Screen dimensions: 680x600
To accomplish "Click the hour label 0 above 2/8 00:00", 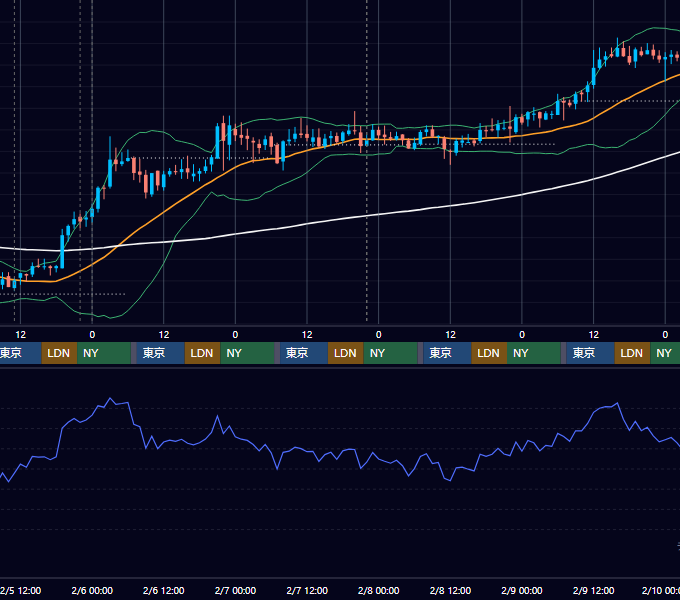I will (x=379, y=335).
